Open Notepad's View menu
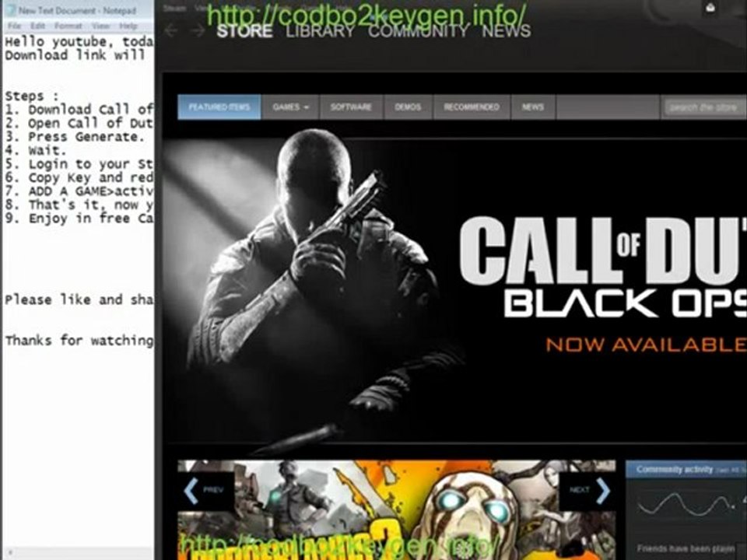 tap(100, 26)
